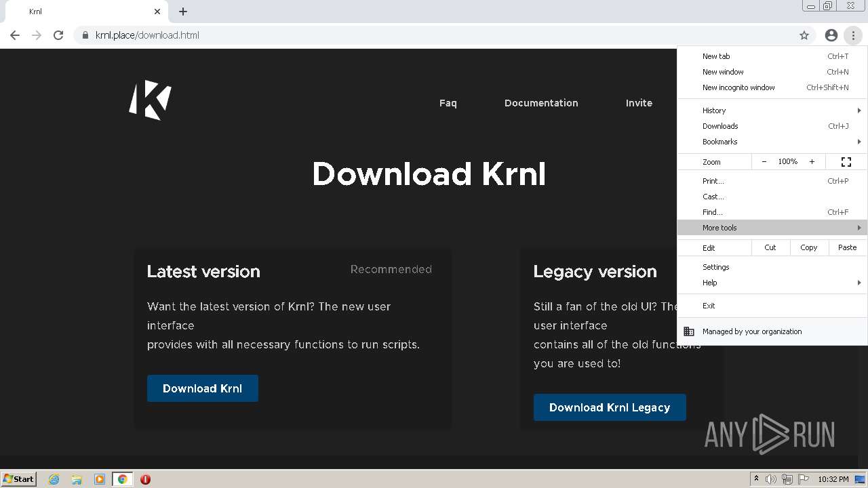Choose Print from the Chrome menu

coord(772,181)
